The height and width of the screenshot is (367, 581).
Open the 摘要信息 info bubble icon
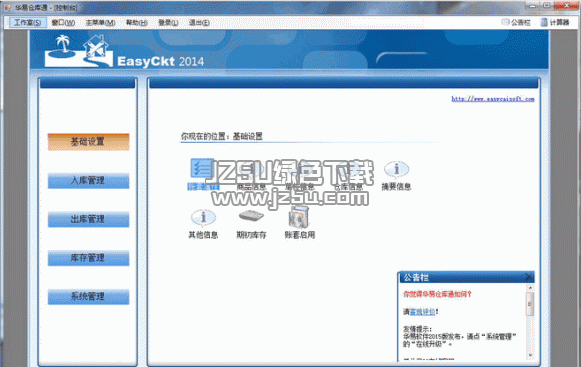[396, 169]
